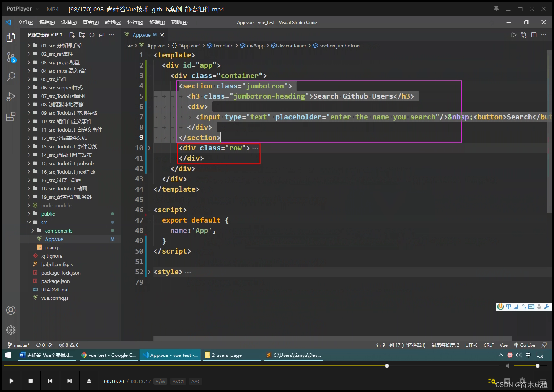Click the eject open-file button

(x=89, y=381)
